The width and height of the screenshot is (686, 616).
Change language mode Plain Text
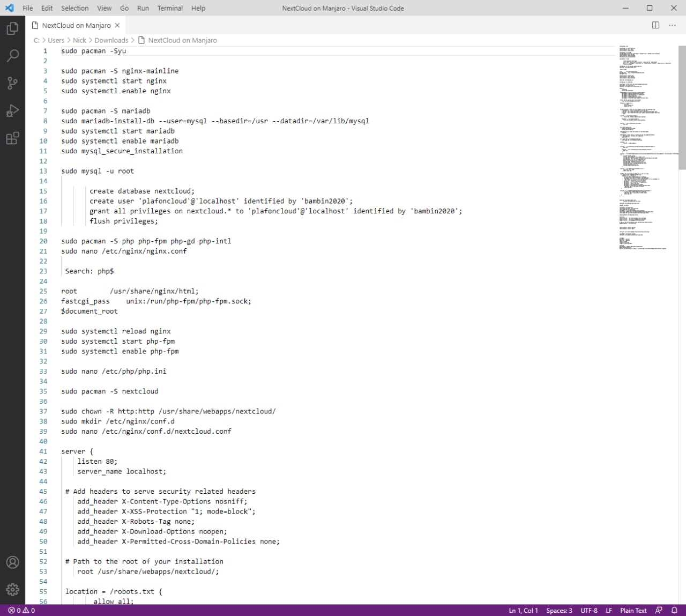coord(633,611)
